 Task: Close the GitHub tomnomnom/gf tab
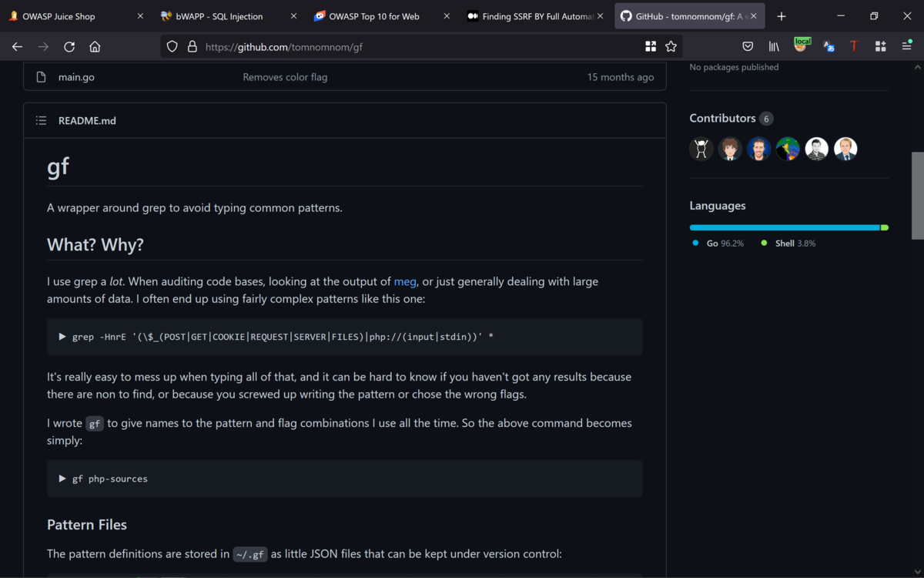(753, 16)
